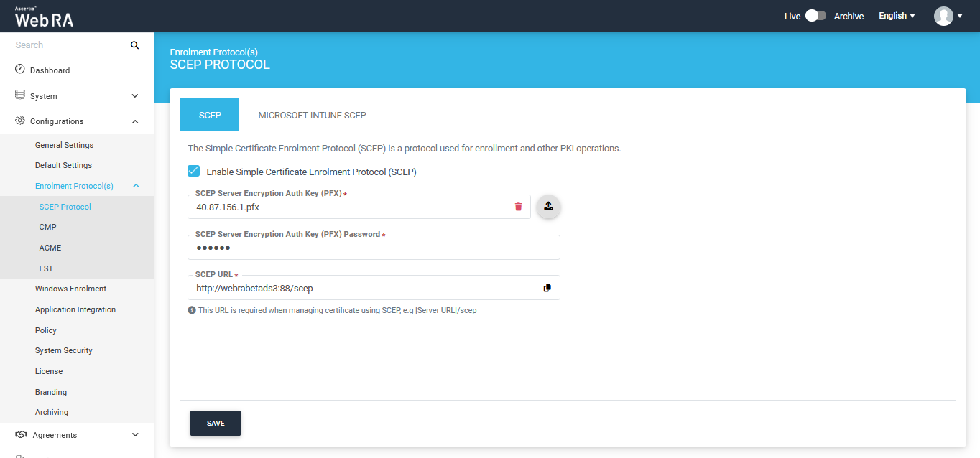Open the English language dropdown
Screen dimensions: 980x458
click(897, 16)
